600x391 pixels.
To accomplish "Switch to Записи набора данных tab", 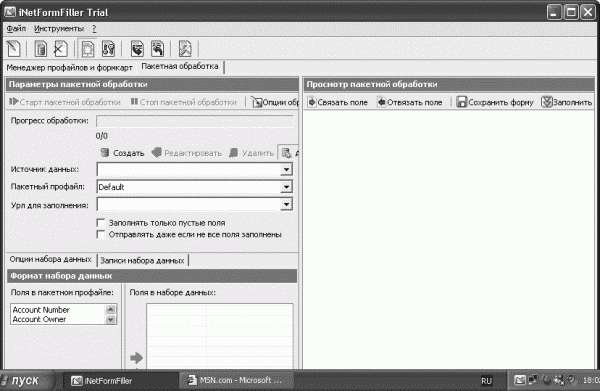I will pos(142,261).
